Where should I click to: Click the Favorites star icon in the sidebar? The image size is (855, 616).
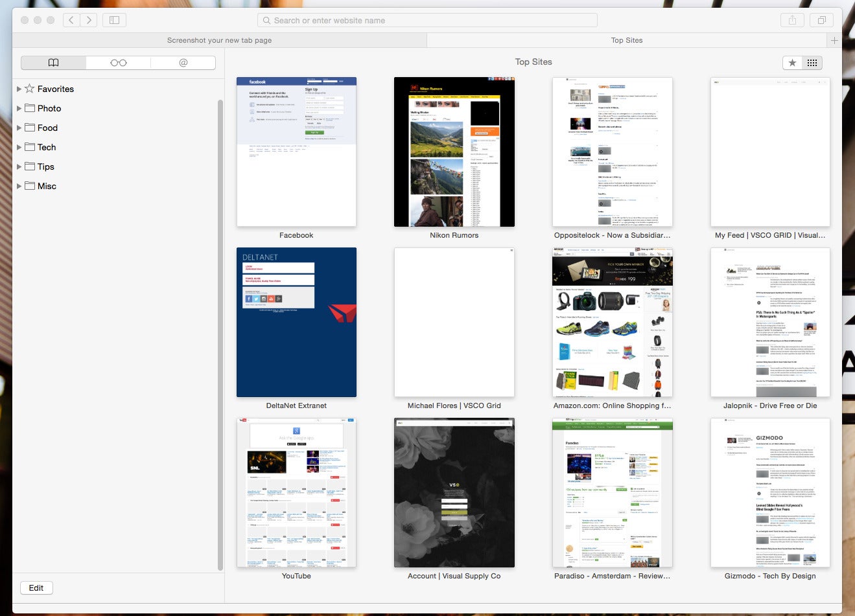[30, 89]
